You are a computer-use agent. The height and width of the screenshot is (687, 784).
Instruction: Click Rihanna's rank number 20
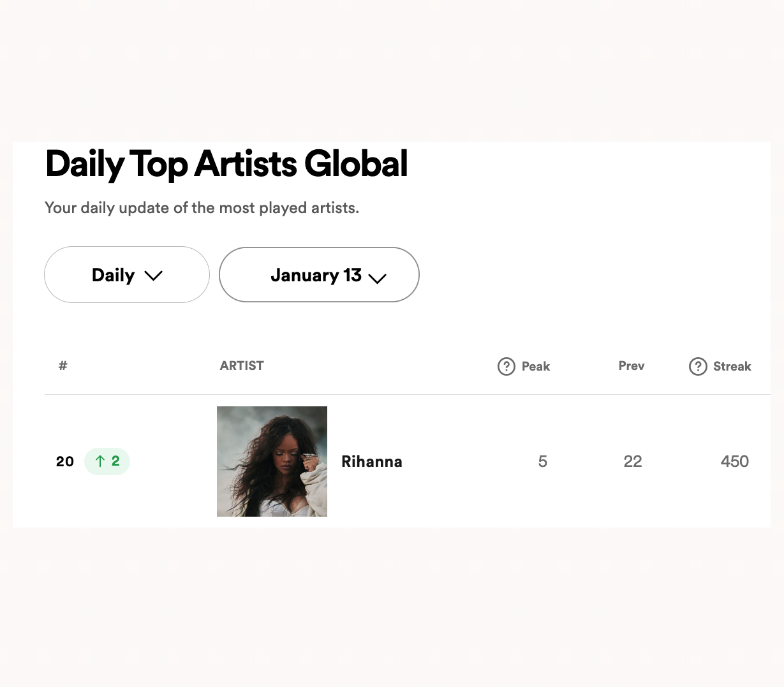pyautogui.click(x=64, y=461)
